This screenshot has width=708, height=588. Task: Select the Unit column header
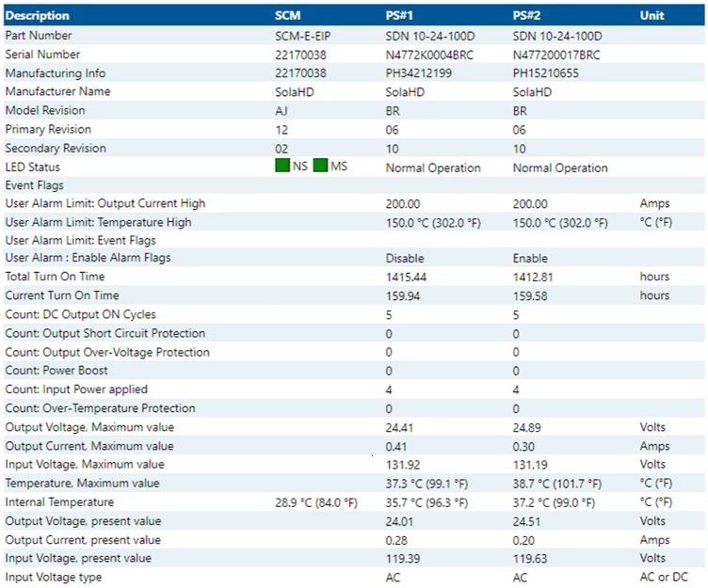pos(652,15)
